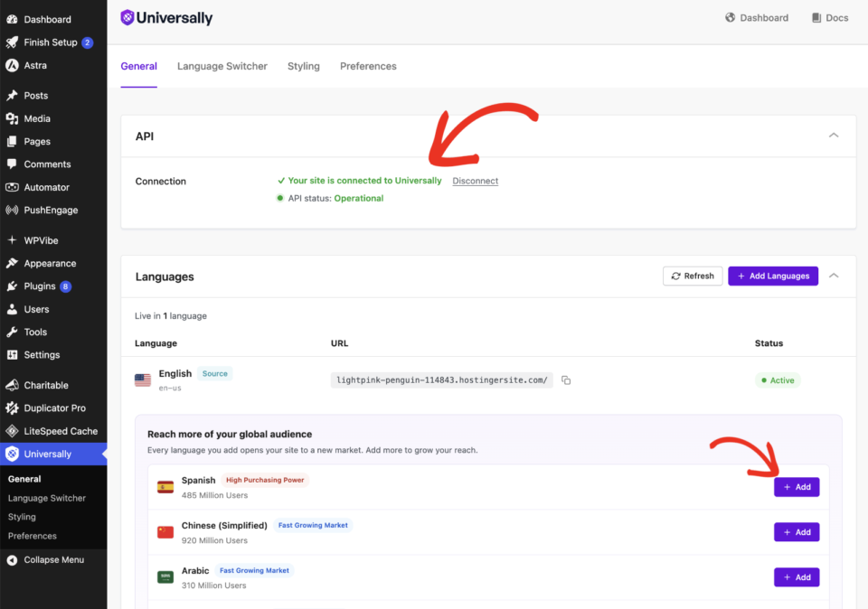
Task: Click the Users person icon
Action: coord(12,309)
